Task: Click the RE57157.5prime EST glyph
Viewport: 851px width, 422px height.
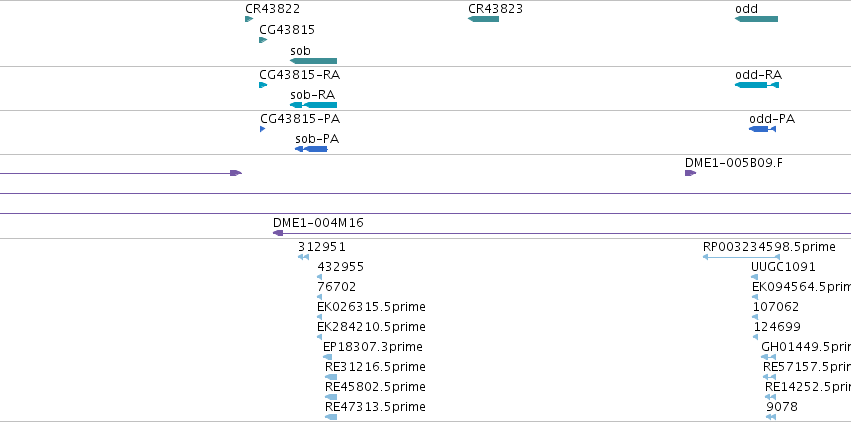Action: pyautogui.click(x=769, y=377)
